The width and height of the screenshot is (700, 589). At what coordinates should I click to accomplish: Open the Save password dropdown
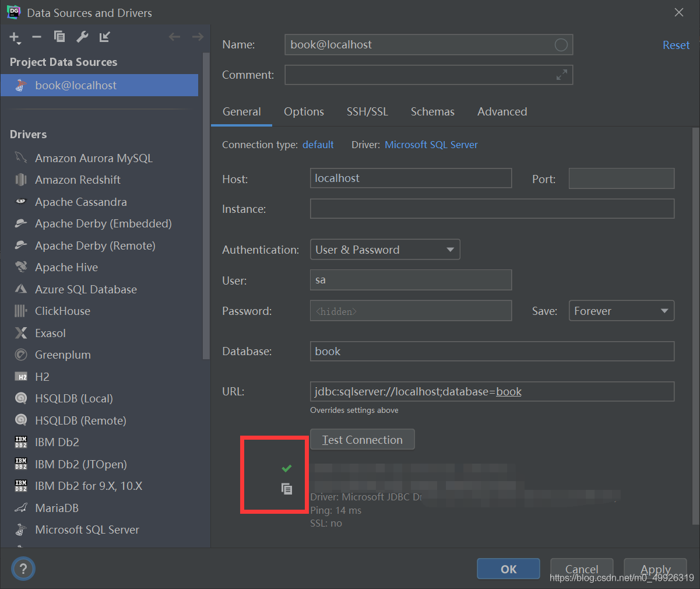(621, 311)
